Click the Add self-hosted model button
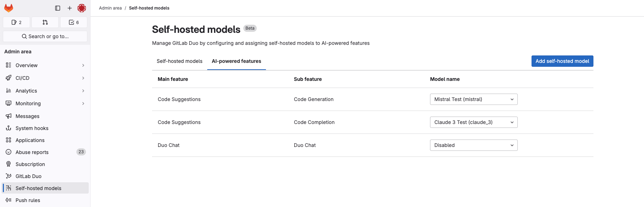This screenshot has width=644, height=207. point(562,61)
